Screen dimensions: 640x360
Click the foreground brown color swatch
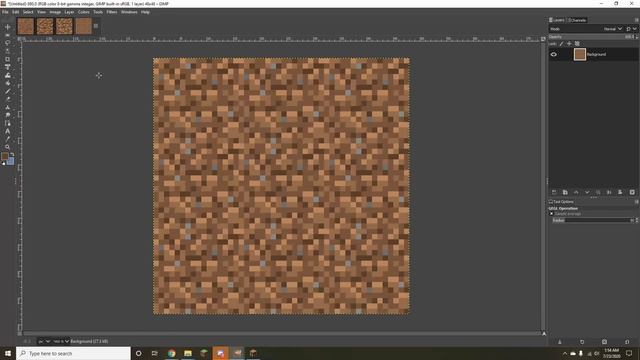click(x=5, y=156)
